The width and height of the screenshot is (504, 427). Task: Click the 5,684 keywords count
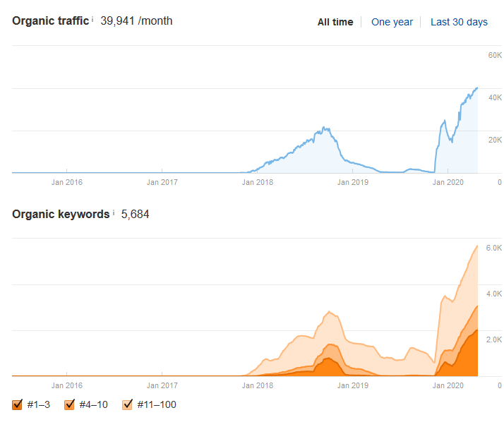point(135,215)
